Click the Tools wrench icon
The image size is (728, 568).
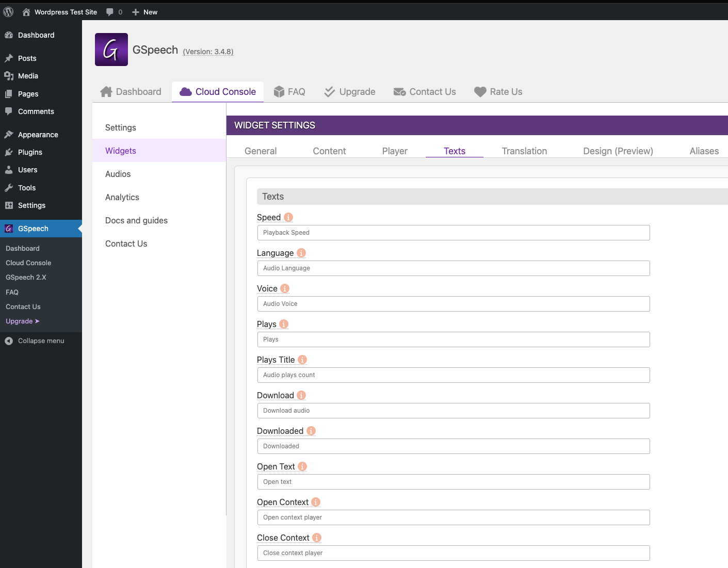9,188
